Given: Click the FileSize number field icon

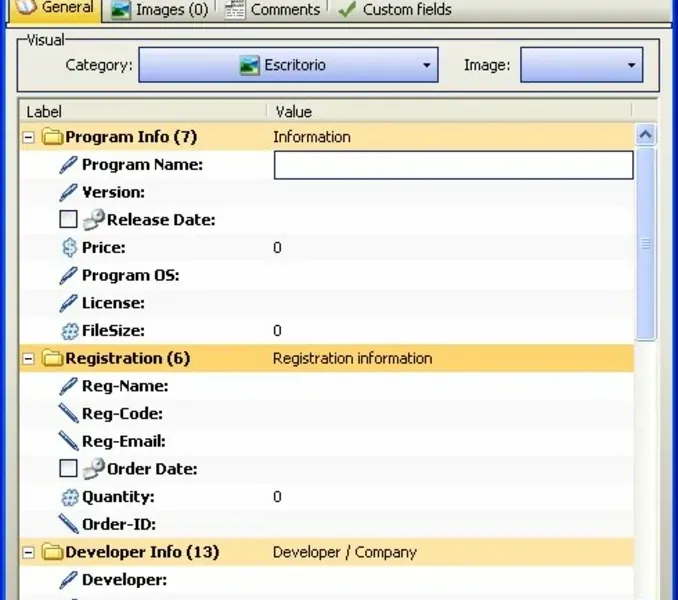Looking at the screenshot, I should tap(70, 331).
